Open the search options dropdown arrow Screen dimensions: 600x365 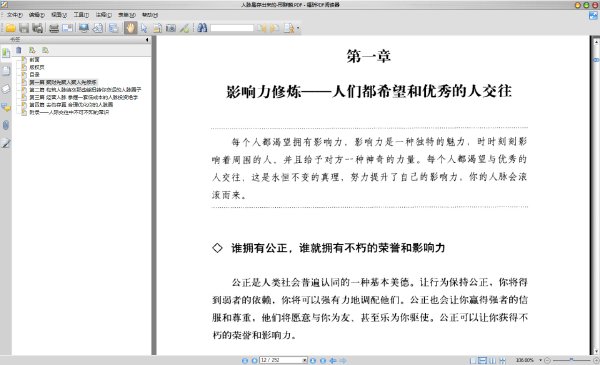(x=298, y=28)
